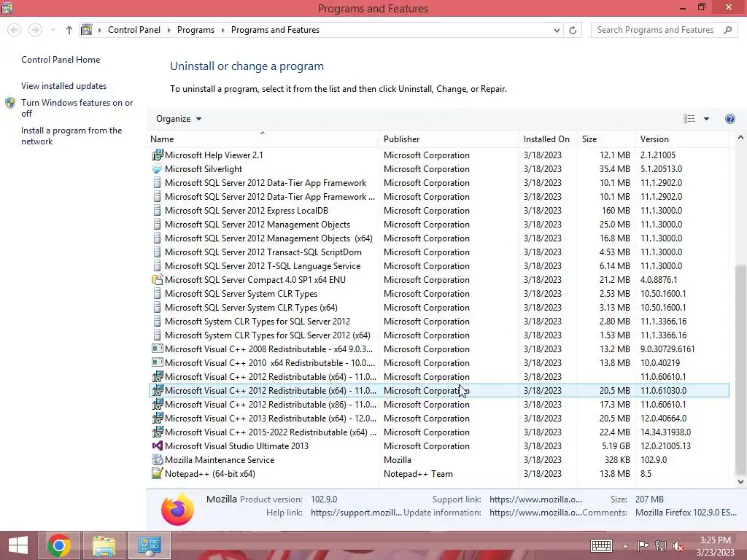Click Visual C++ 2010 x64 Redistributable icon
This screenshot has width=747, height=560.
pyautogui.click(x=158, y=363)
